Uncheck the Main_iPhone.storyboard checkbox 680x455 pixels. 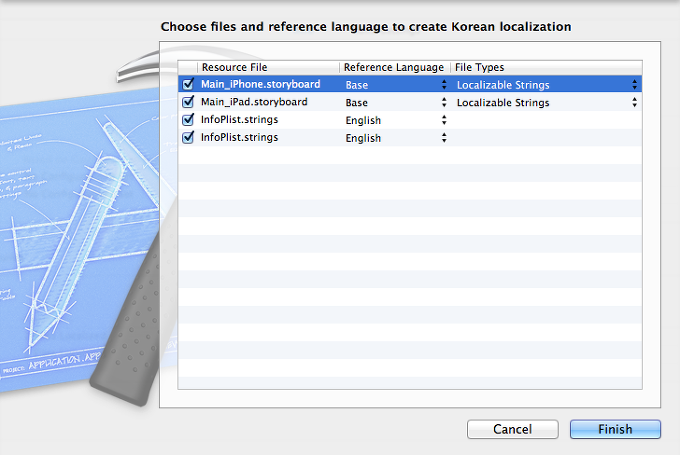[188, 84]
